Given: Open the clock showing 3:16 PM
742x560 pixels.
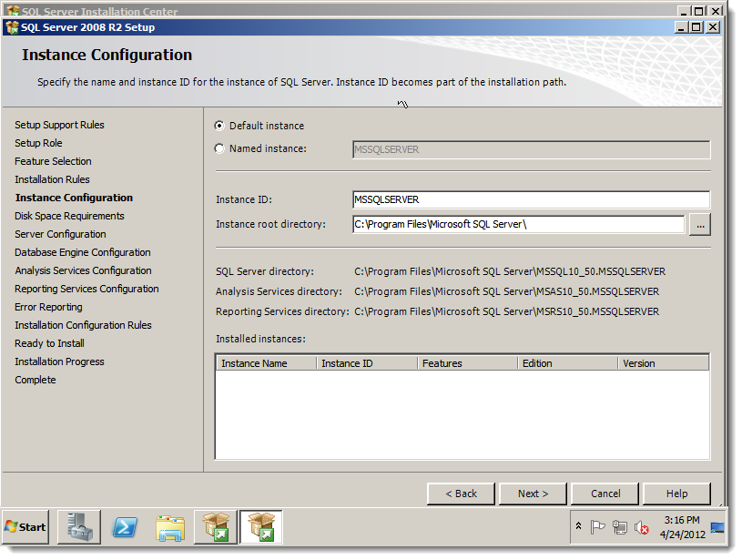Looking at the screenshot, I should tap(683, 527).
